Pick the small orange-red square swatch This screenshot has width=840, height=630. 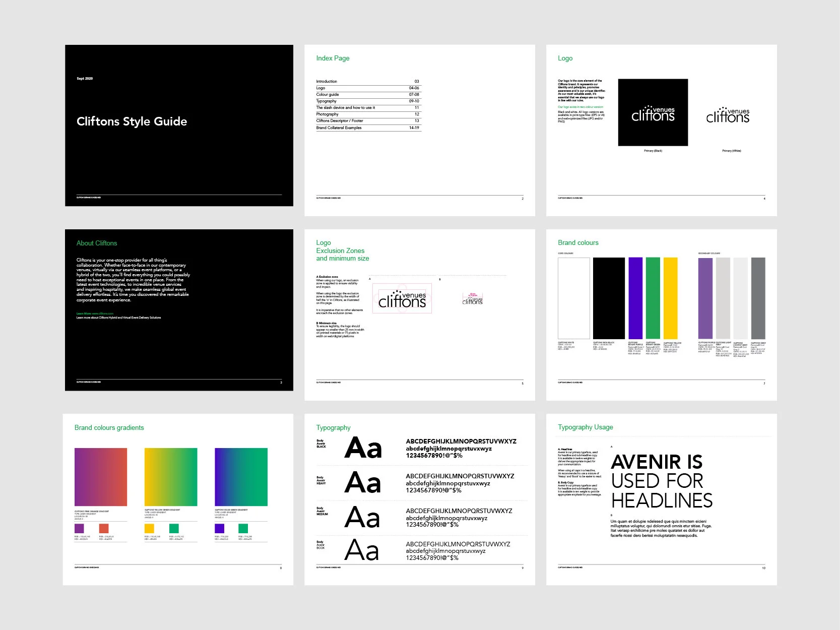click(x=104, y=528)
